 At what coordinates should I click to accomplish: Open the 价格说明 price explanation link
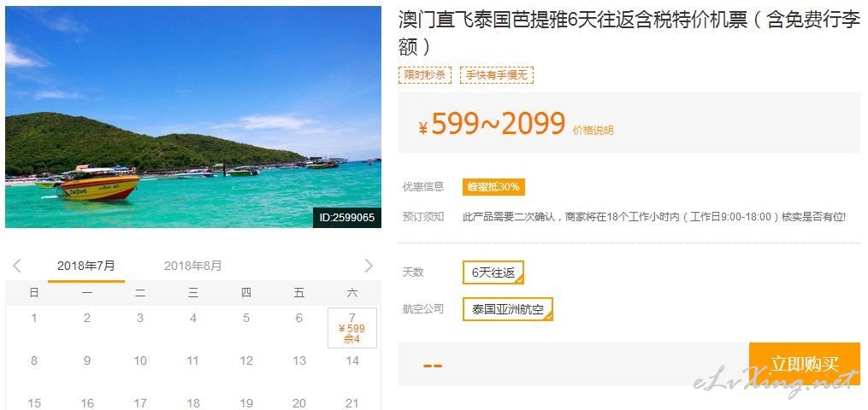[593, 131]
